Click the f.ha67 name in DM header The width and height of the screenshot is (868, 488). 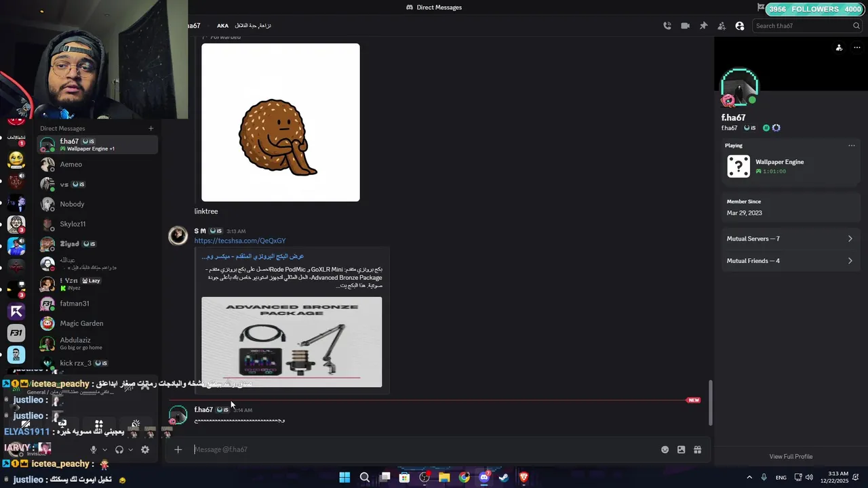[194, 26]
